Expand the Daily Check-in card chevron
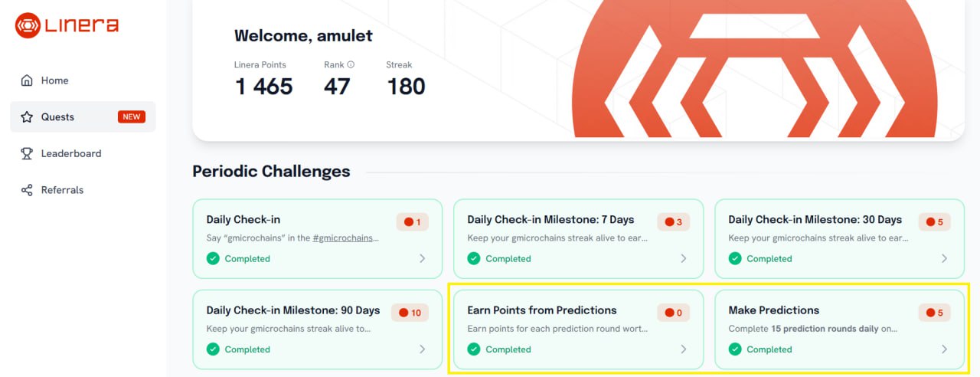Image resolution: width=980 pixels, height=377 pixels. (x=423, y=259)
